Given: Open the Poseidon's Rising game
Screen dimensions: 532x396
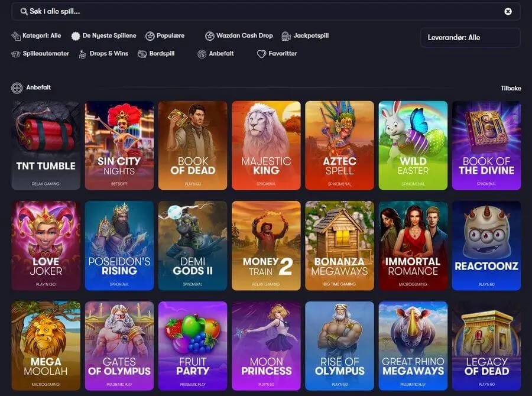Looking at the screenshot, I should [x=119, y=246].
